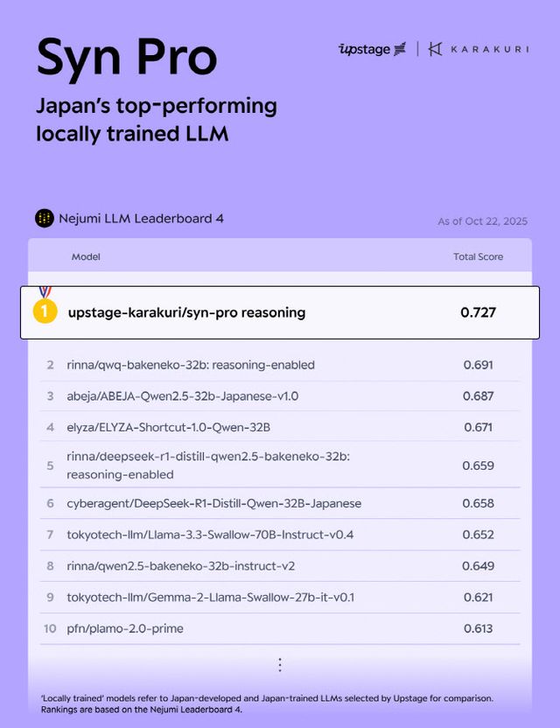
Task: Click the Syn Pro headline
Action: coord(126,58)
